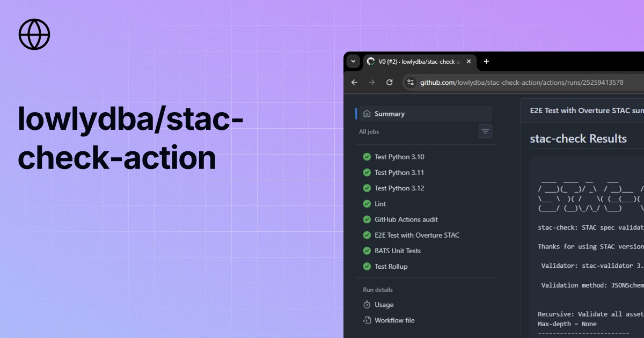Click the 'Run details' label
Screen dimensions: 644x338
[x=378, y=290]
